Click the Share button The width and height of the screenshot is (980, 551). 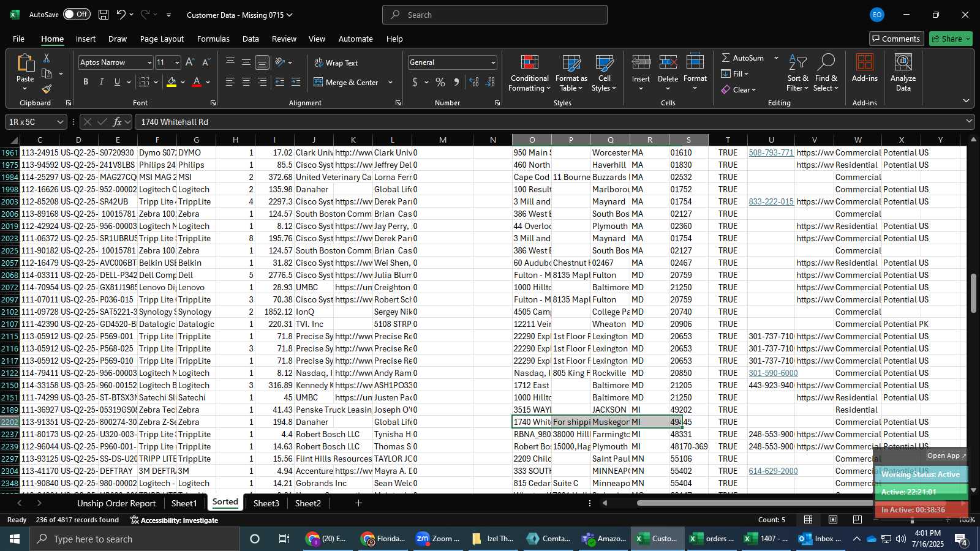pos(951,39)
